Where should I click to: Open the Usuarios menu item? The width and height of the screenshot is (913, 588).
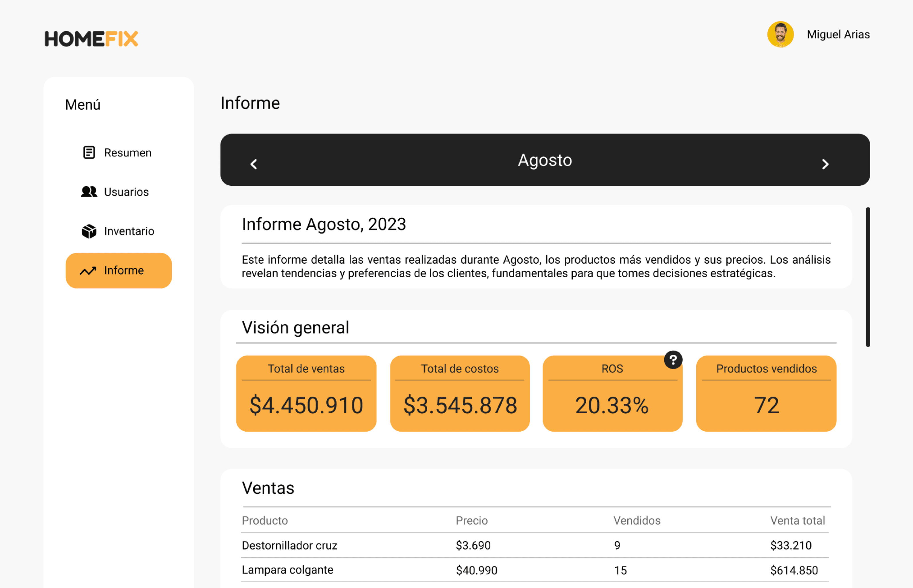point(126,192)
